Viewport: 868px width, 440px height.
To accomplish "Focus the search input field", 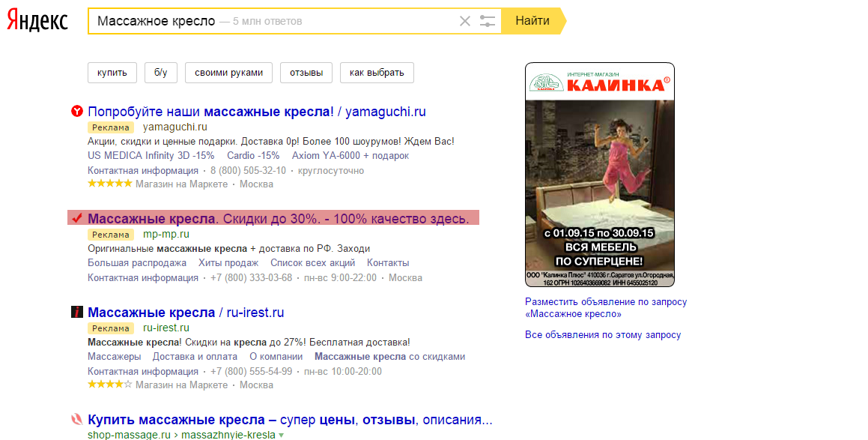I will coord(270,21).
